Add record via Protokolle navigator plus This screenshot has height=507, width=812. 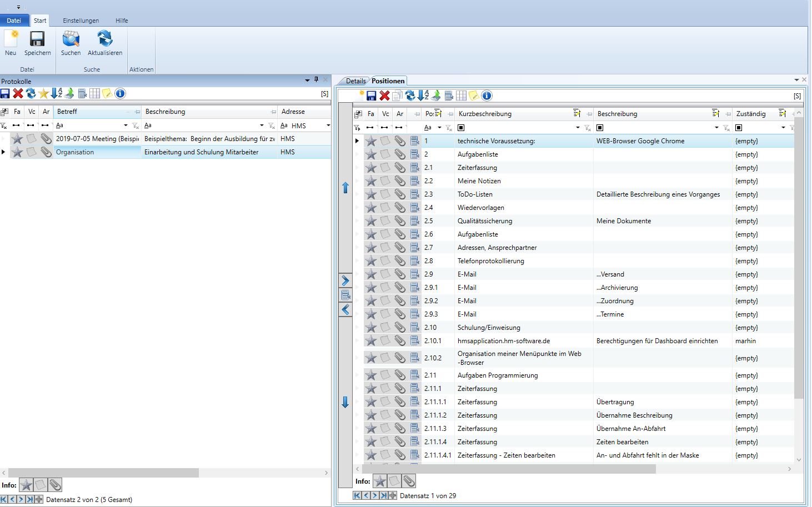pyautogui.click(x=38, y=499)
